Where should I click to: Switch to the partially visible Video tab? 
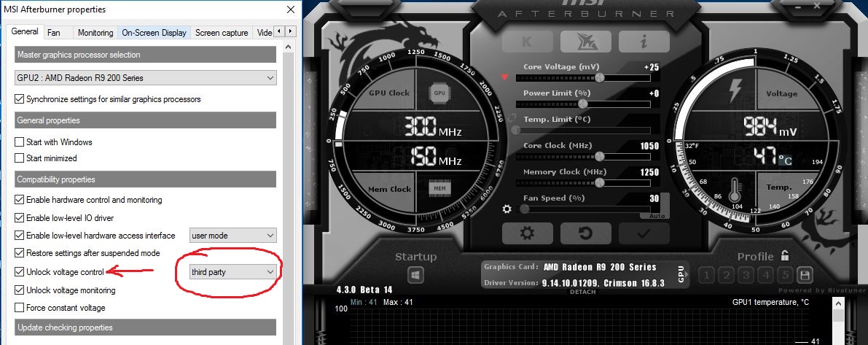coord(264,33)
